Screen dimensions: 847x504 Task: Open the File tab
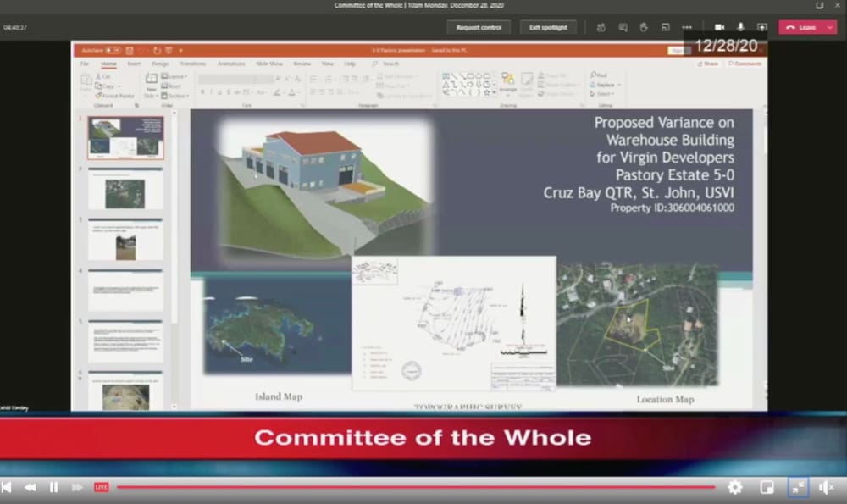coord(85,64)
